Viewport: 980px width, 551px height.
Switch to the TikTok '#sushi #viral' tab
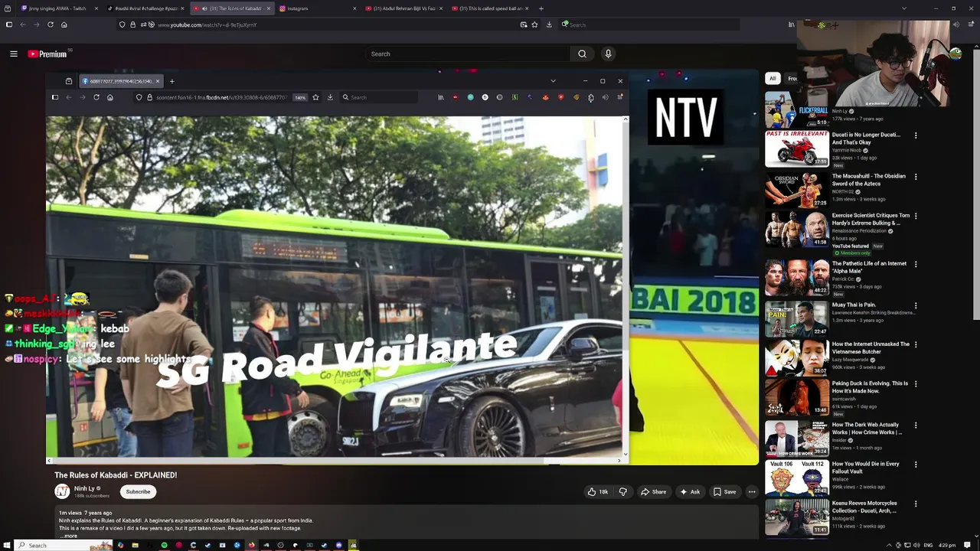coord(144,8)
